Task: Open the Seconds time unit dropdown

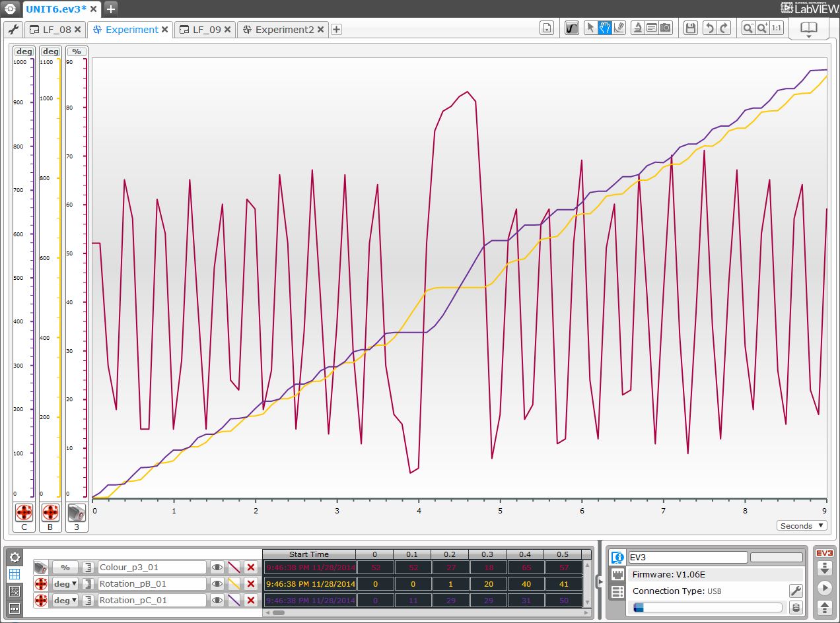Action: tap(802, 526)
